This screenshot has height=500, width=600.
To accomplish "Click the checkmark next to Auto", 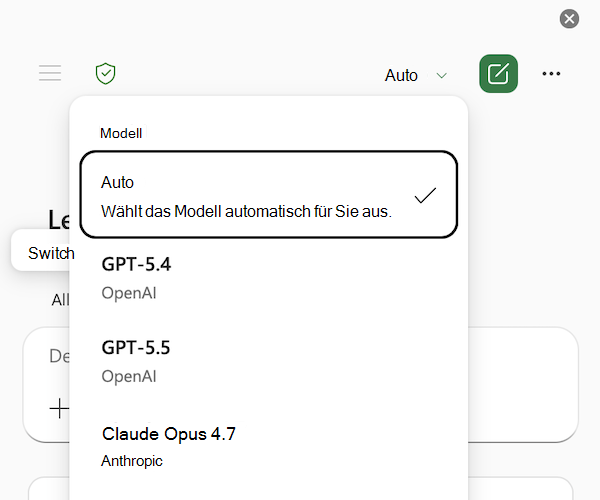I will (425, 195).
